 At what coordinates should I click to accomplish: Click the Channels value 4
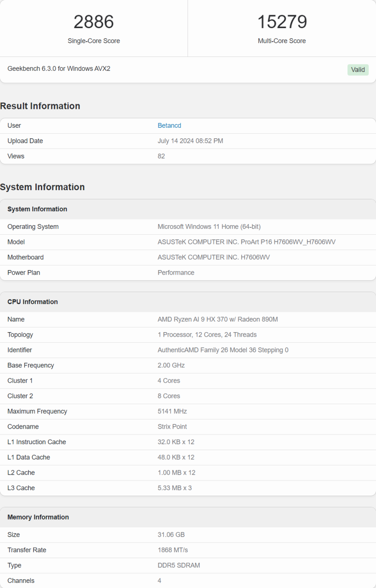click(x=160, y=581)
